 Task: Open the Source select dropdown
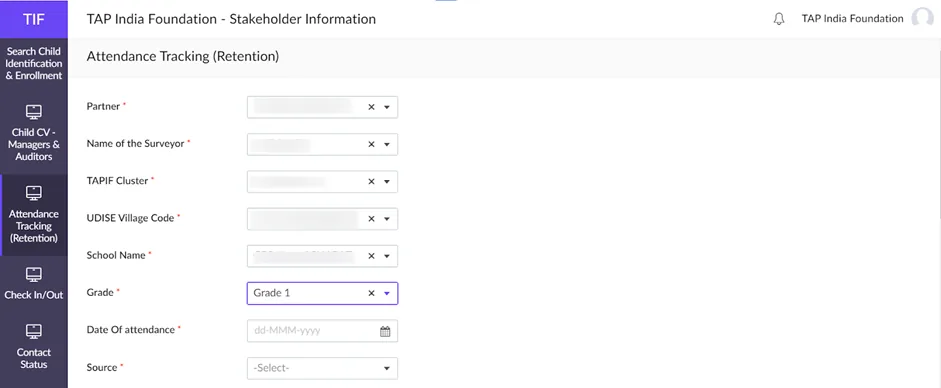click(322, 368)
